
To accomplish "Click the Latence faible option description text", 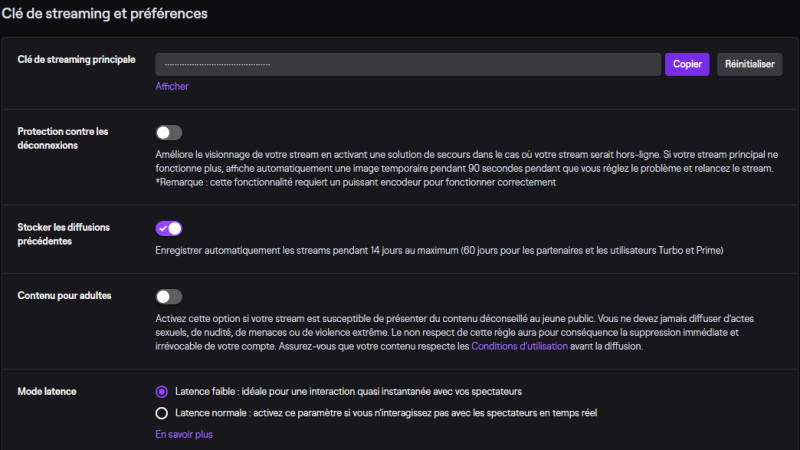I will [348, 391].
